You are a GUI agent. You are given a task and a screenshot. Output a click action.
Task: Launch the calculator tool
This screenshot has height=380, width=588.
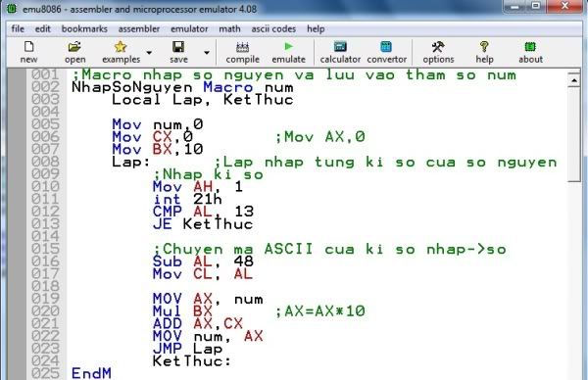(x=340, y=52)
